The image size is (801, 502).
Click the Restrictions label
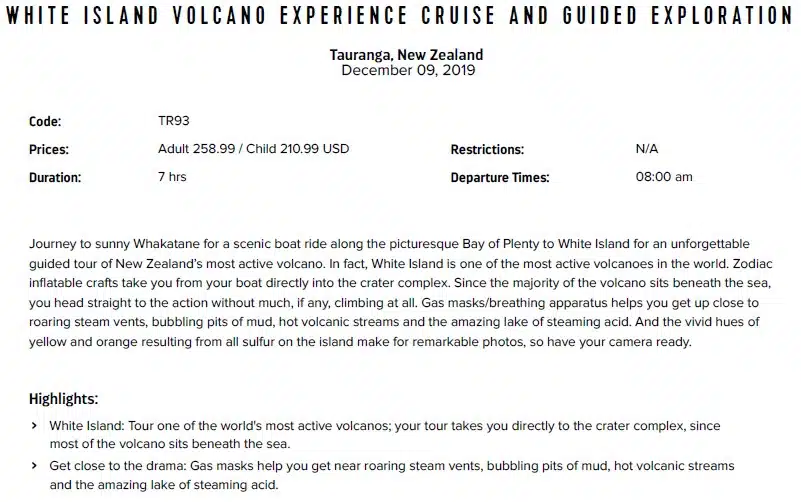click(487, 150)
